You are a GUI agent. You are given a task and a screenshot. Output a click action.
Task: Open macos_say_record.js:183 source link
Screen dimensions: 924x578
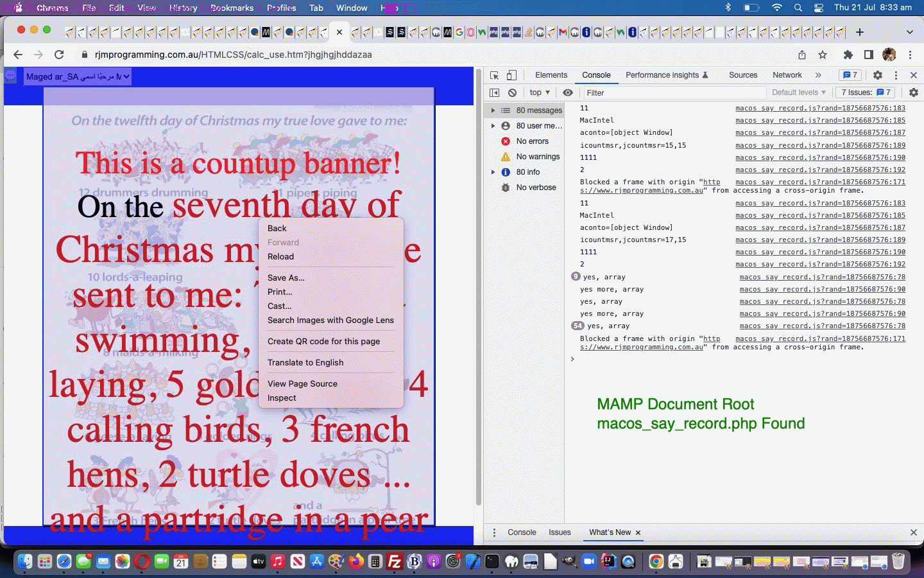(820, 109)
